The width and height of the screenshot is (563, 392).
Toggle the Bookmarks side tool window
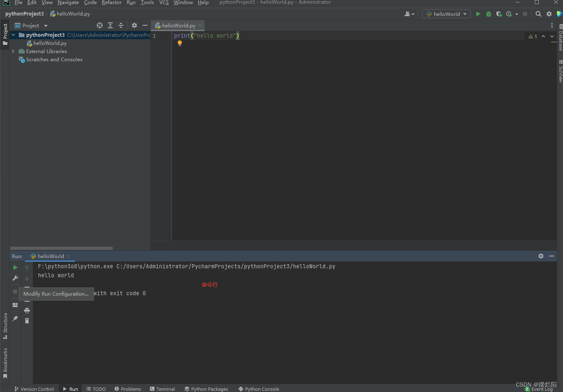coord(5,363)
